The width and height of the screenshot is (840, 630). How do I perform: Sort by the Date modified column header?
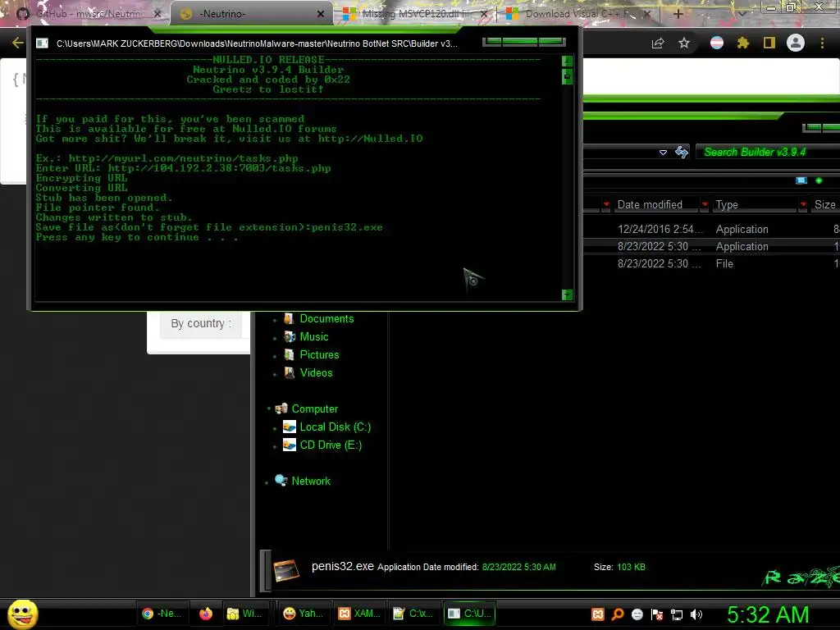tap(650, 204)
